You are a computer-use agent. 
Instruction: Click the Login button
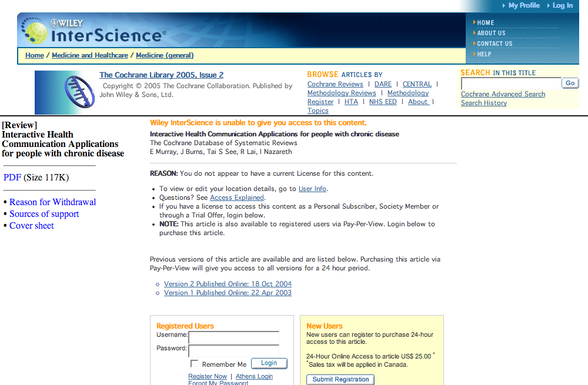(269, 363)
